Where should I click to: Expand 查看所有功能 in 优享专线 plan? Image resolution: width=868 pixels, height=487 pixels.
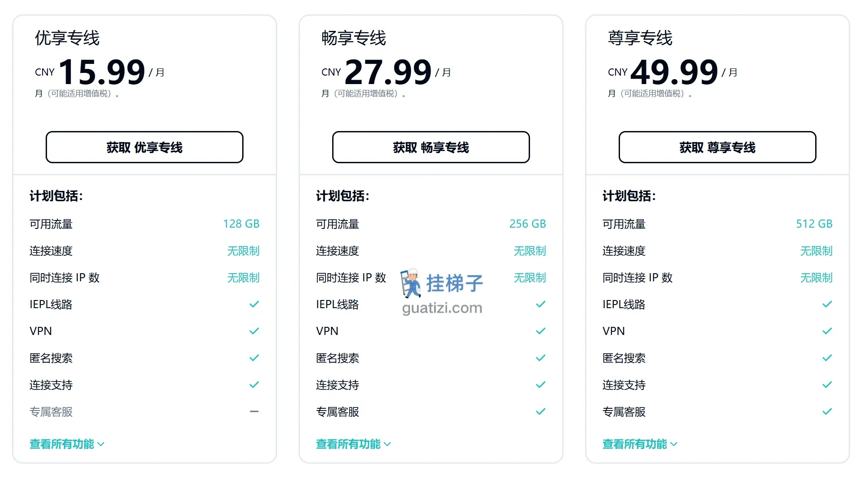[67, 444]
